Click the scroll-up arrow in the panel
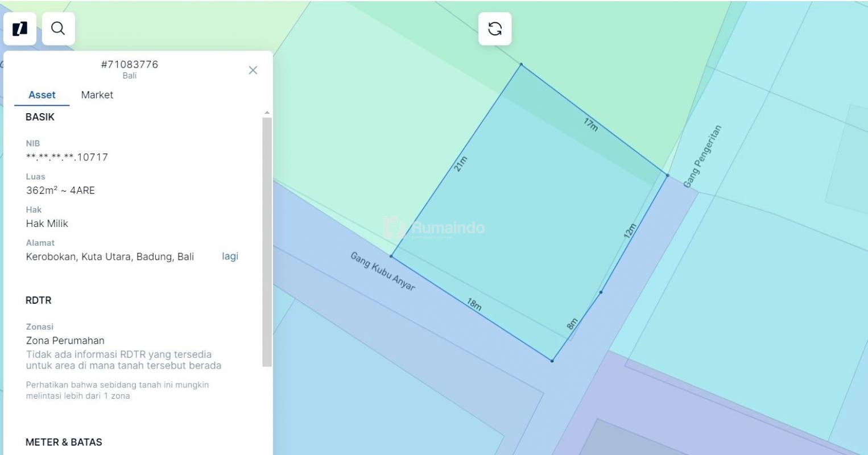868x455 pixels. pos(267,113)
